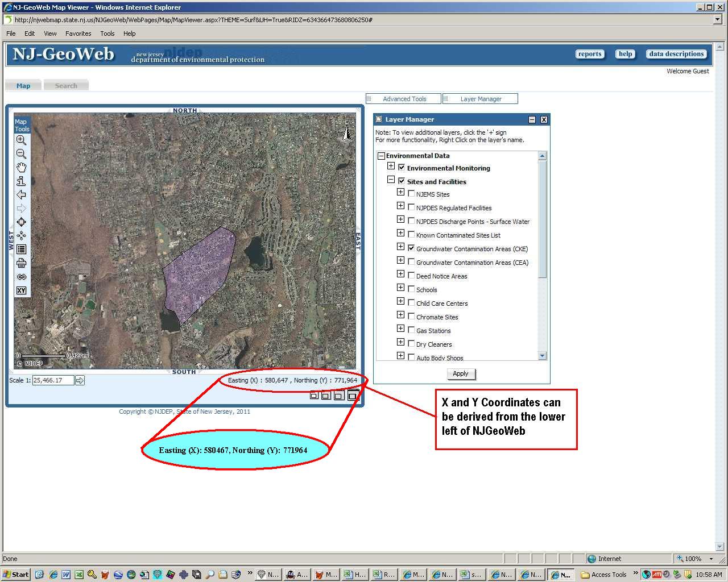Apply the selected layer changes

click(461, 373)
